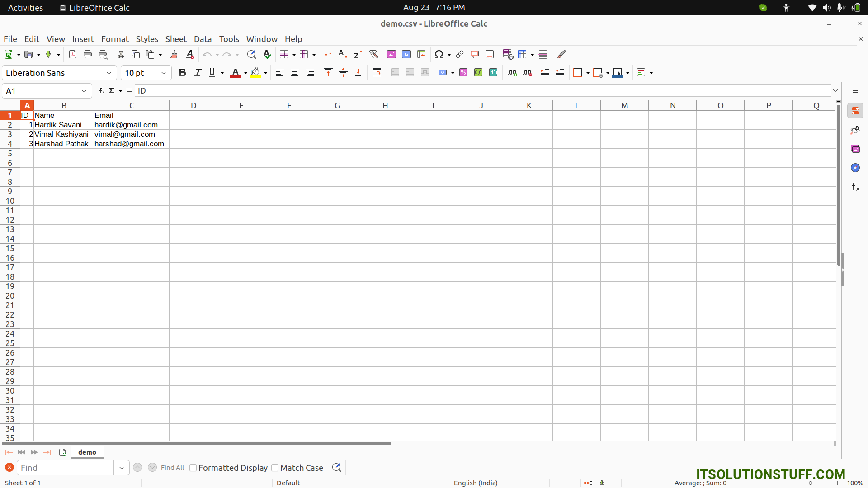Insert a Special Character with the Omega icon
Viewport: 868px width, 488px height.
[439, 54]
